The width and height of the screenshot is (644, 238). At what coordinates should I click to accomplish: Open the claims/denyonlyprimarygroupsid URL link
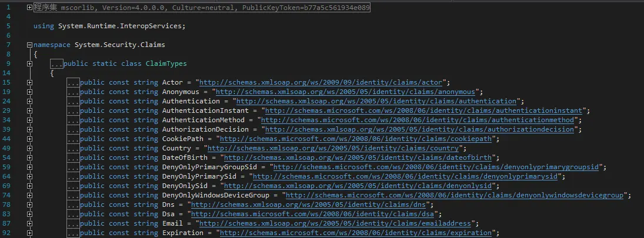436,167
